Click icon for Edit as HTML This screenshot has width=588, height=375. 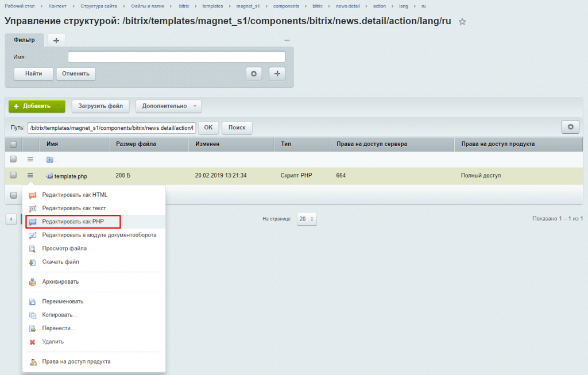click(x=33, y=195)
